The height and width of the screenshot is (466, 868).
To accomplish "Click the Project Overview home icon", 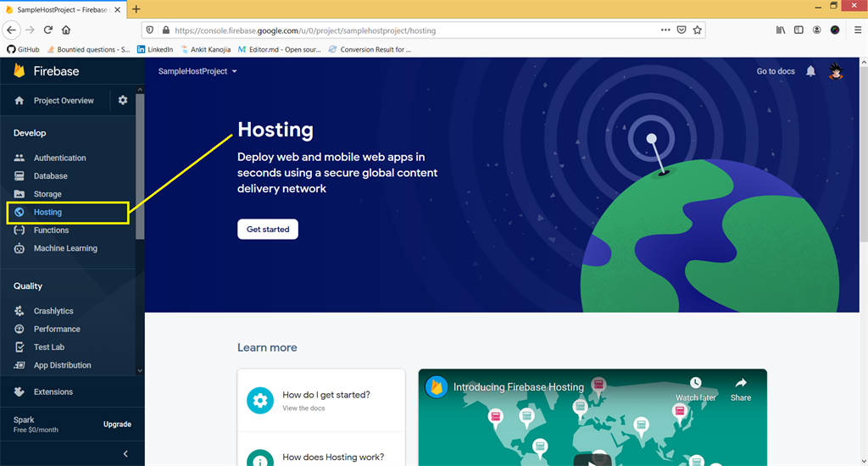I will coord(19,101).
